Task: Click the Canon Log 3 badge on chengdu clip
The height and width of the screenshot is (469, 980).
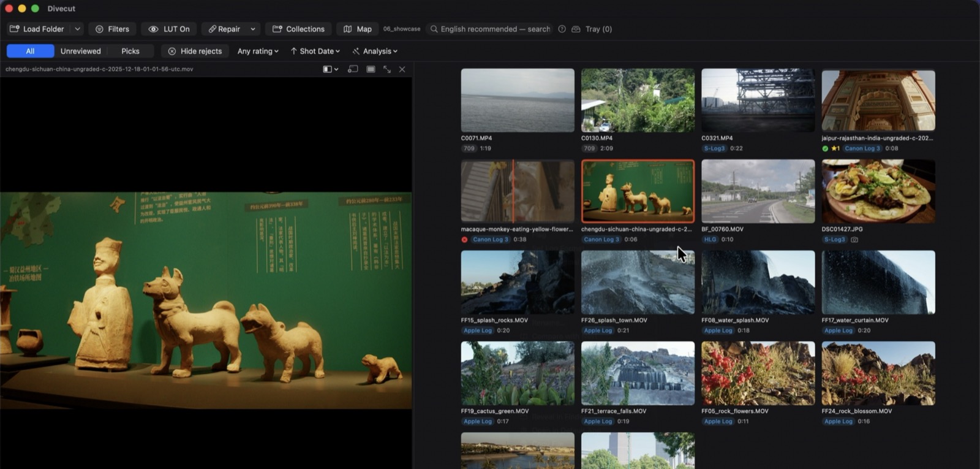Action: click(x=601, y=240)
